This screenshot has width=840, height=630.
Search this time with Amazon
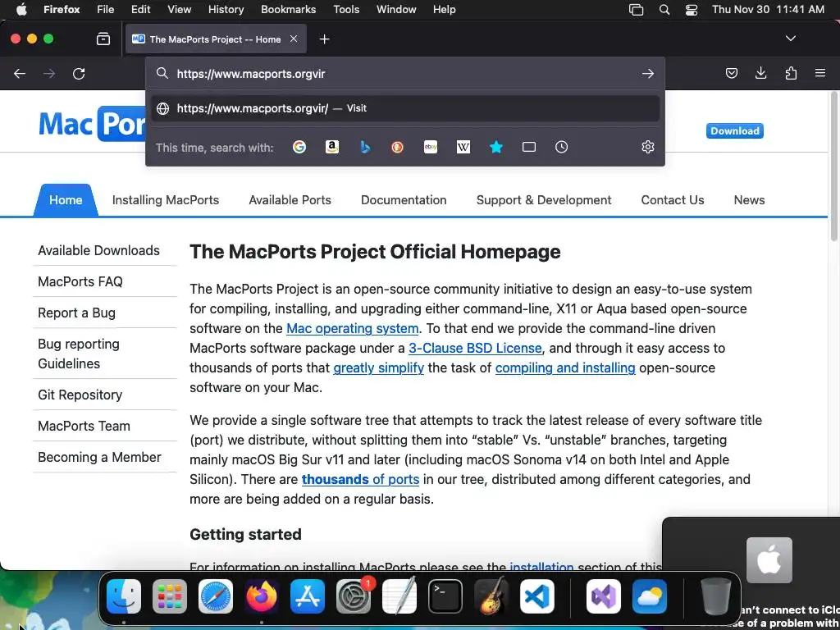coord(332,147)
